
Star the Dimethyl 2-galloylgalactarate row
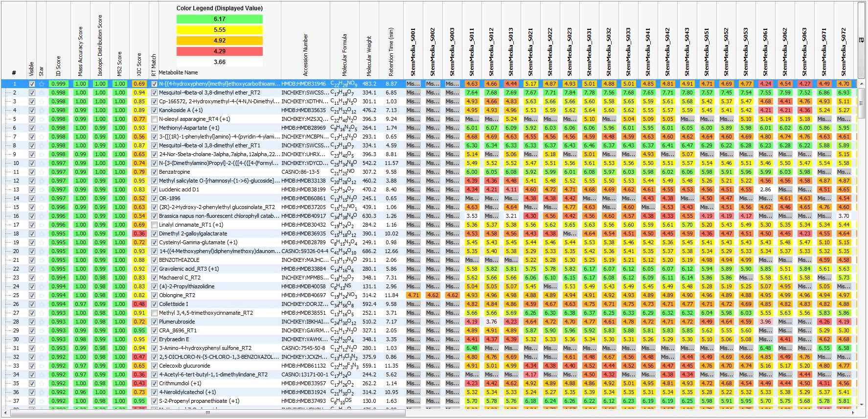click(42, 233)
